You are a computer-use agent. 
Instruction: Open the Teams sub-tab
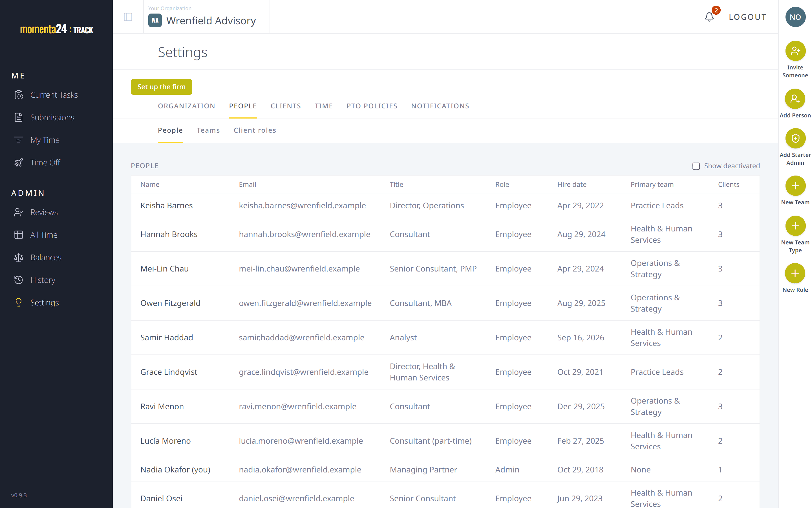tap(208, 130)
